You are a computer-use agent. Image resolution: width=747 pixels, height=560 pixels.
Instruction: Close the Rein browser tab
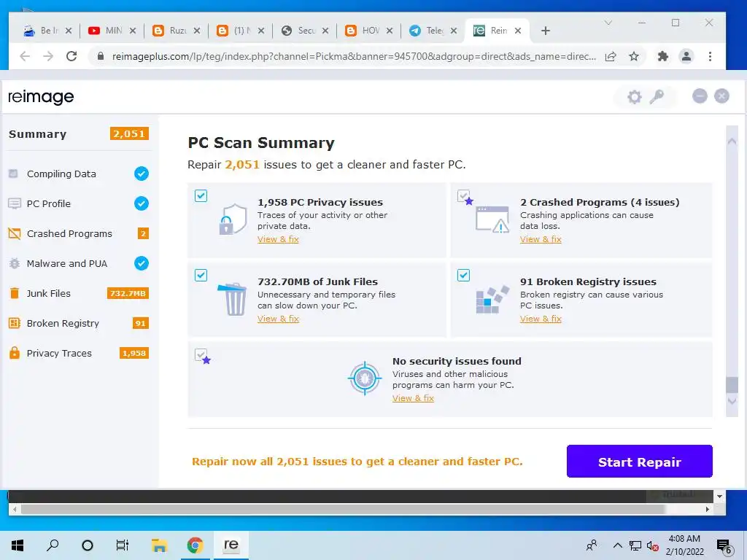(518, 31)
